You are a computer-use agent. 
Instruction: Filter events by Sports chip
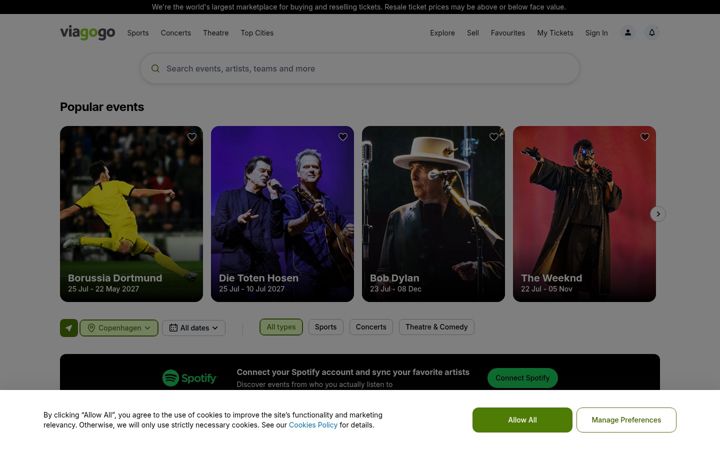pyautogui.click(x=326, y=327)
